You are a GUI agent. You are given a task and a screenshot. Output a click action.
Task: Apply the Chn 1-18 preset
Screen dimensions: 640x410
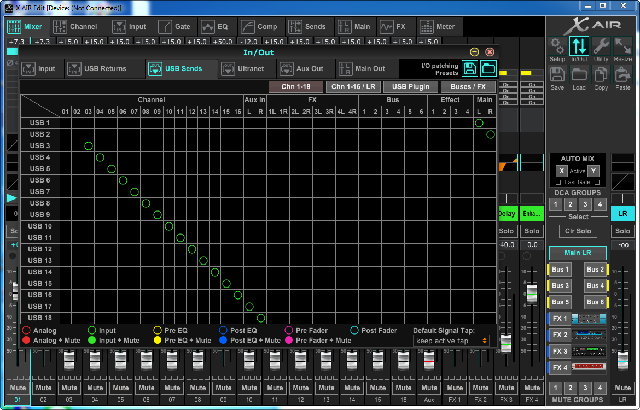coord(296,86)
